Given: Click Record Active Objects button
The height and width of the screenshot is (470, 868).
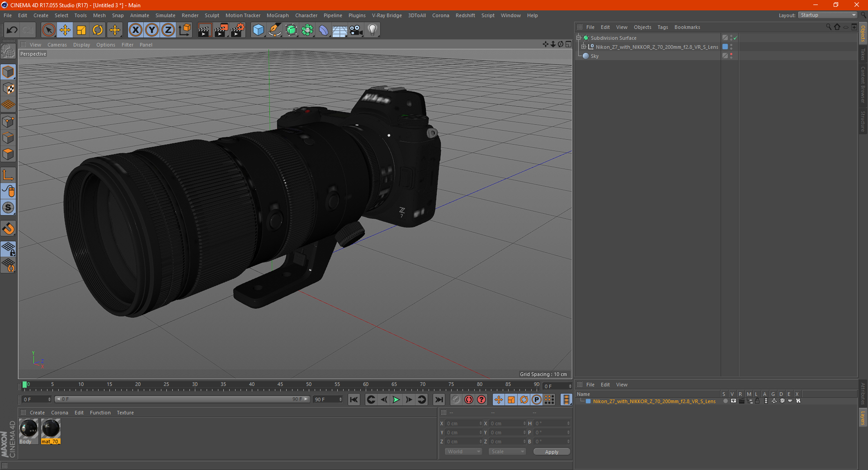Looking at the screenshot, I should 456,399.
